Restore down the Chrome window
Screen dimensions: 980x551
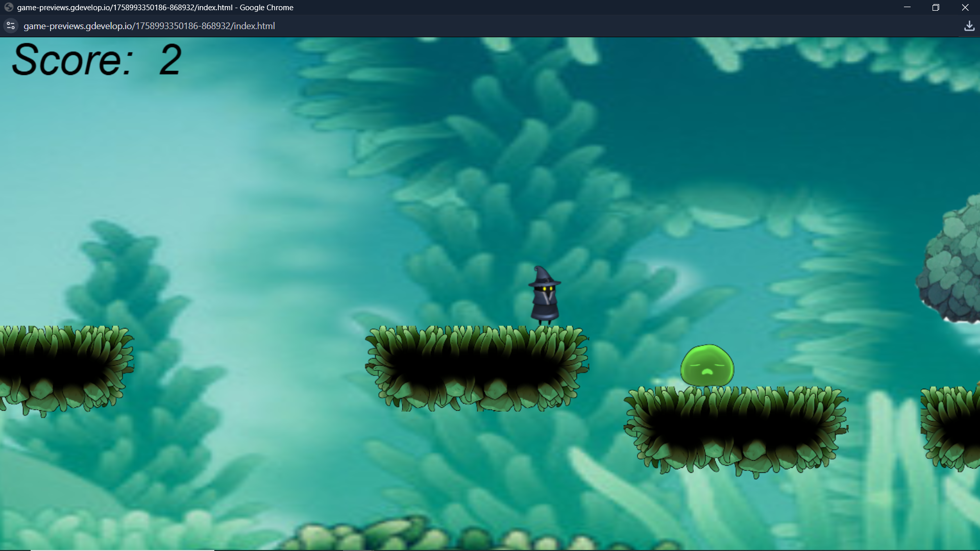coord(936,7)
